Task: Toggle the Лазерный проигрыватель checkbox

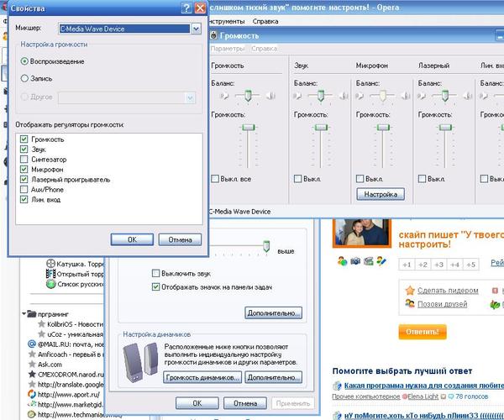Action: point(24,179)
